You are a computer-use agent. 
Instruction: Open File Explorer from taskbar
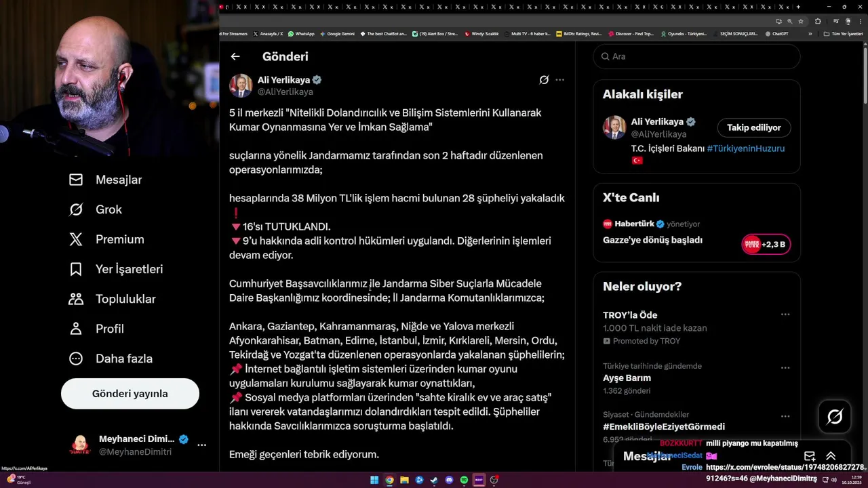click(404, 480)
